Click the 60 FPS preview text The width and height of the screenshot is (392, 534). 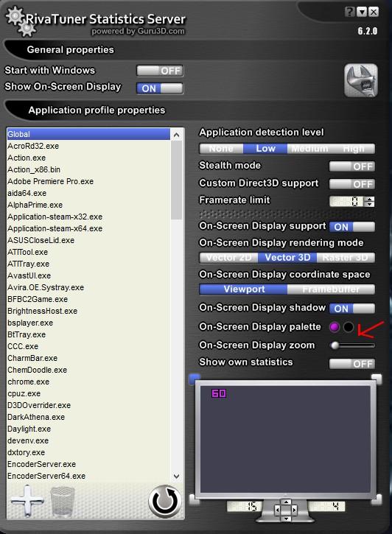click(219, 394)
